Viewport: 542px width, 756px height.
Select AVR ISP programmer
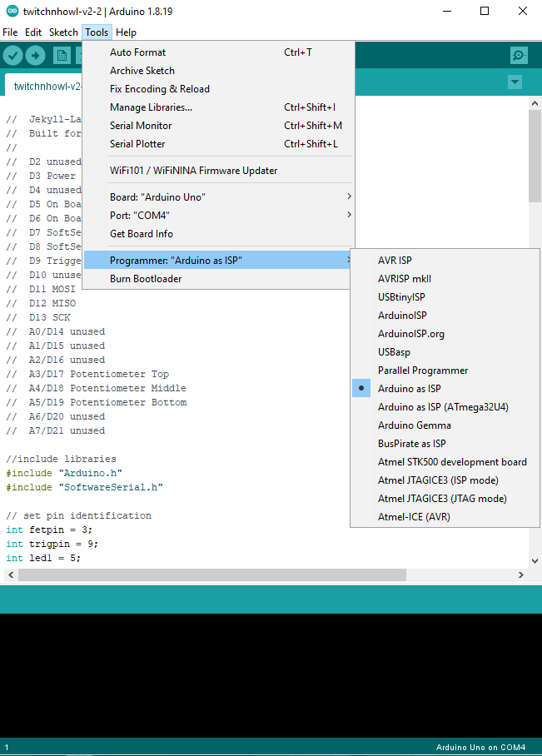pos(445,261)
